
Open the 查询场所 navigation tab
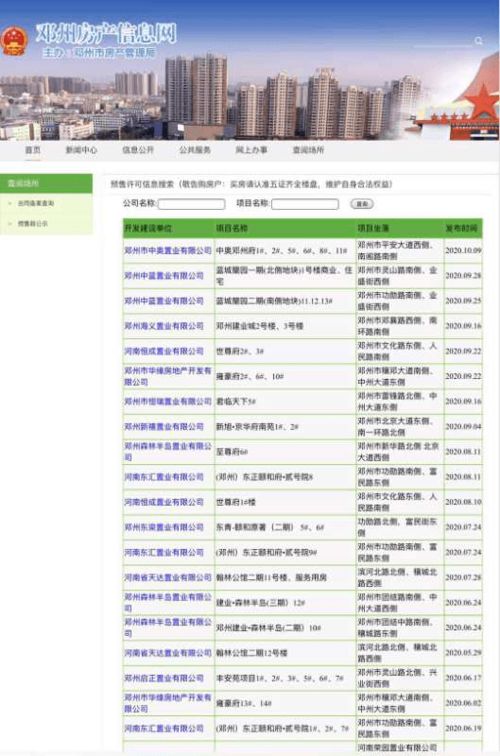point(309,150)
